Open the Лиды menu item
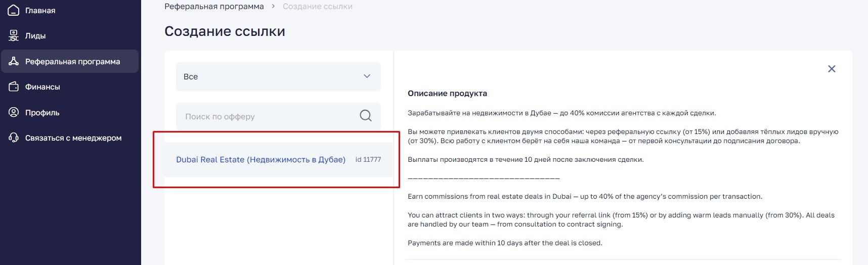Screen dimensions: 868x265 click(x=35, y=36)
